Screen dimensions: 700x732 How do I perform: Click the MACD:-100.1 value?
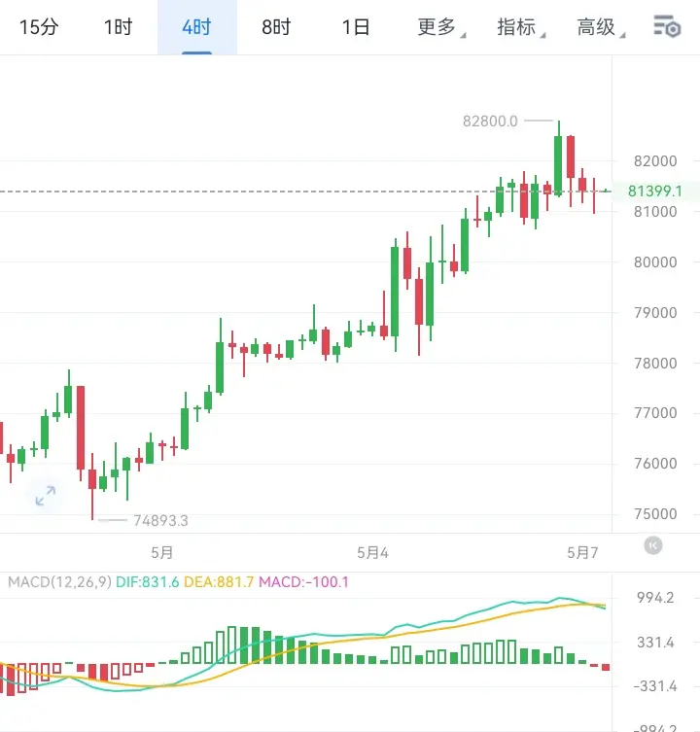point(303,582)
